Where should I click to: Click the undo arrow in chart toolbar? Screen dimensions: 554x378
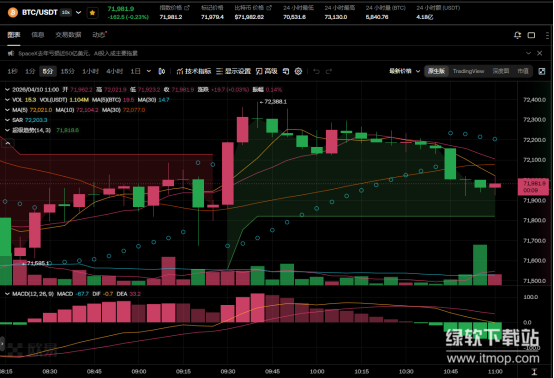(316, 71)
